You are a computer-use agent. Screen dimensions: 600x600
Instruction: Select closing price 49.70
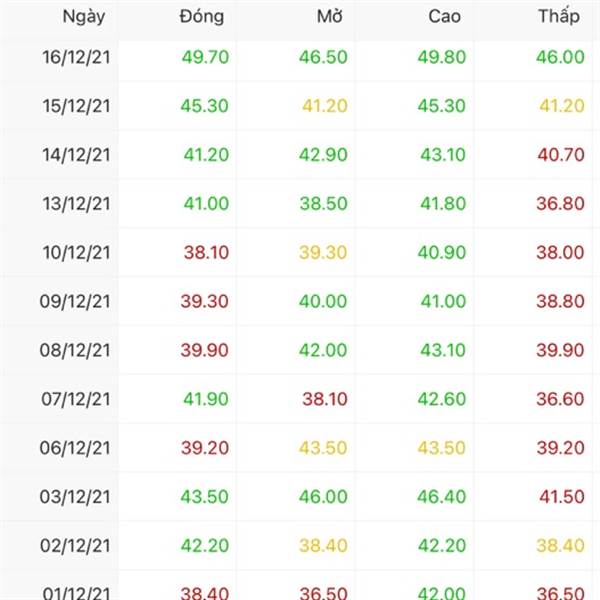pos(205,57)
